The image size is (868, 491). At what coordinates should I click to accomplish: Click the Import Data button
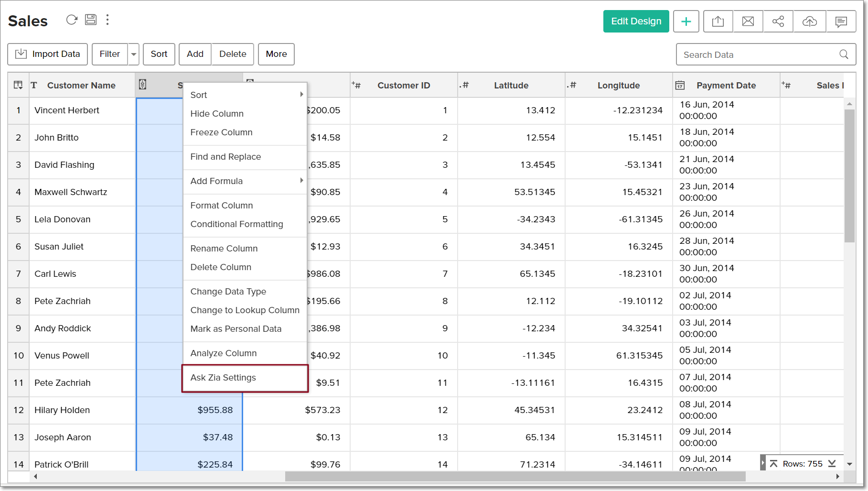pyautogui.click(x=48, y=55)
